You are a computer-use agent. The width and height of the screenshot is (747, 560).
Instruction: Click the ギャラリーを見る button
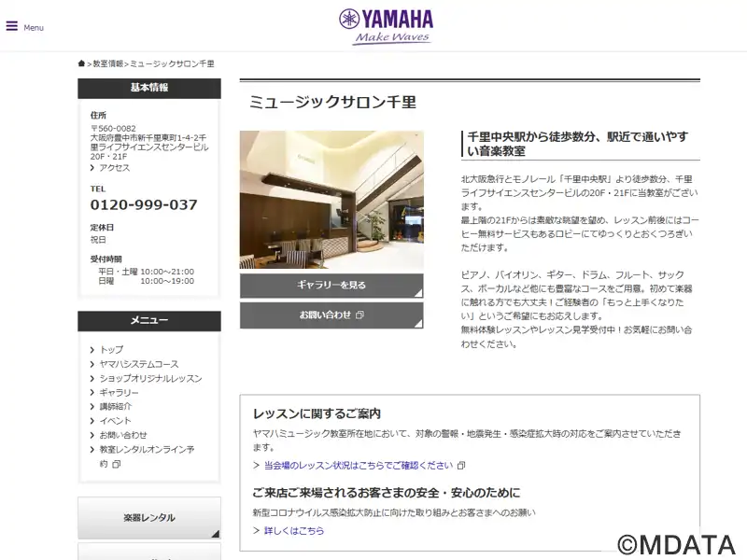[x=331, y=286]
